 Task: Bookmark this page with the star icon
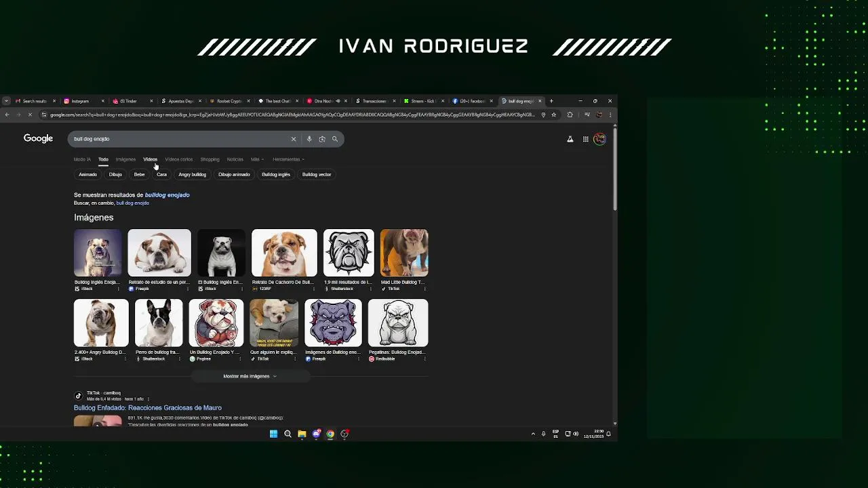click(x=554, y=115)
